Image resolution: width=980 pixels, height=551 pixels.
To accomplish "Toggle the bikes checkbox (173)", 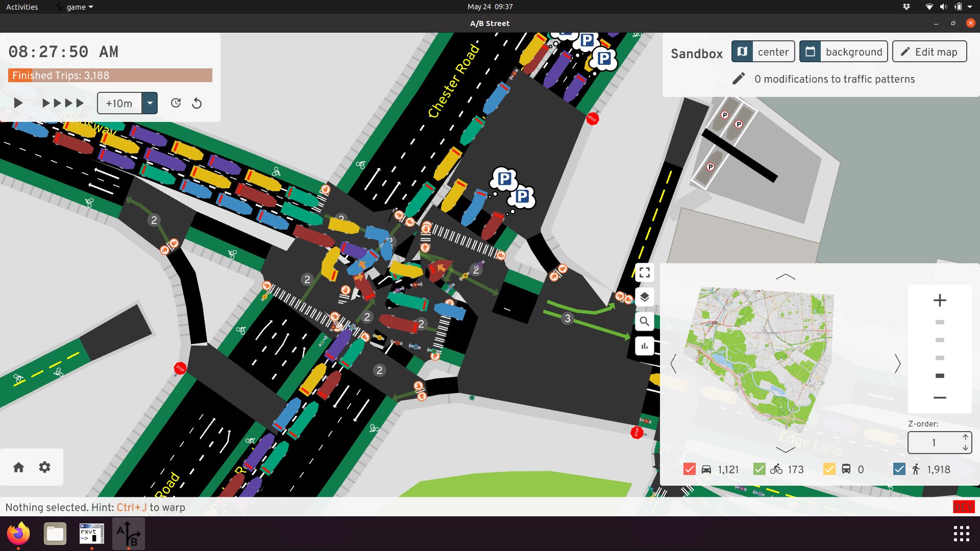I will click(x=759, y=469).
